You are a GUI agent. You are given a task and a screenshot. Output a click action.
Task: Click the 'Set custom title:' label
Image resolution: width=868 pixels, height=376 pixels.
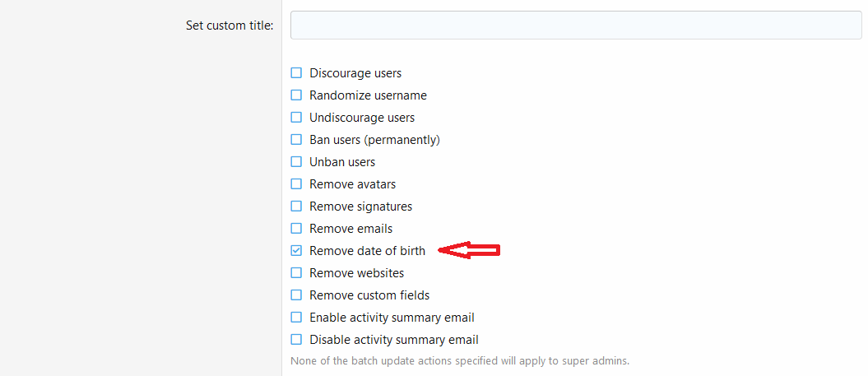pos(230,26)
